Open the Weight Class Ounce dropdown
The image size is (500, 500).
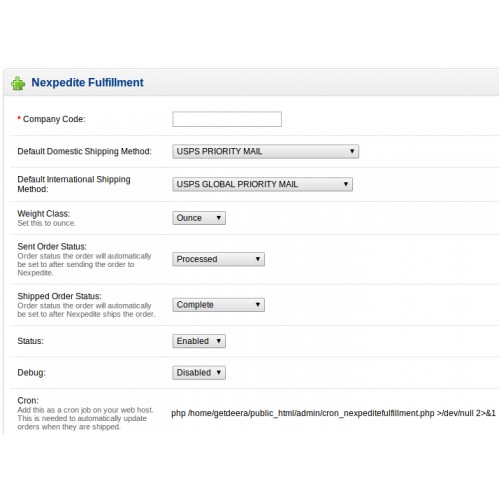199,218
